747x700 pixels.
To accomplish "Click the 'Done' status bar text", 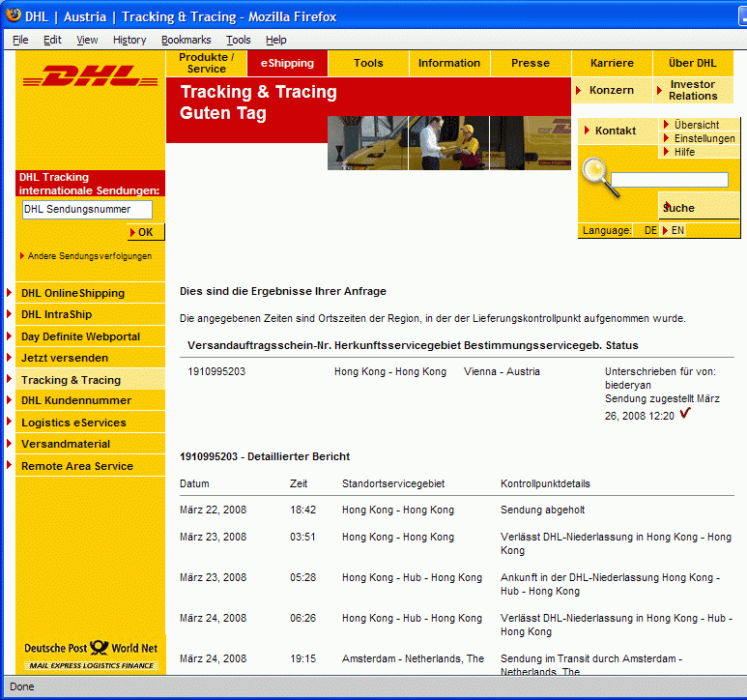I will point(22,686).
